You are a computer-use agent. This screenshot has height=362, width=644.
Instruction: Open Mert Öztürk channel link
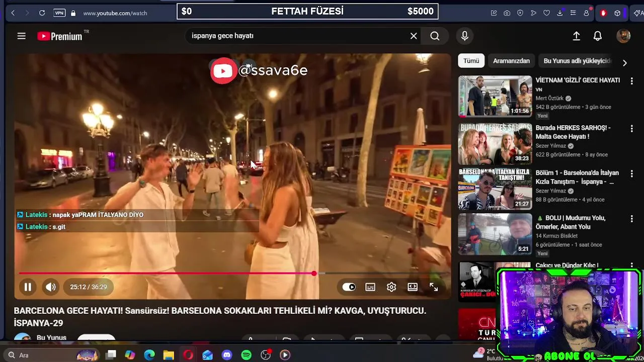pos(549,99)
